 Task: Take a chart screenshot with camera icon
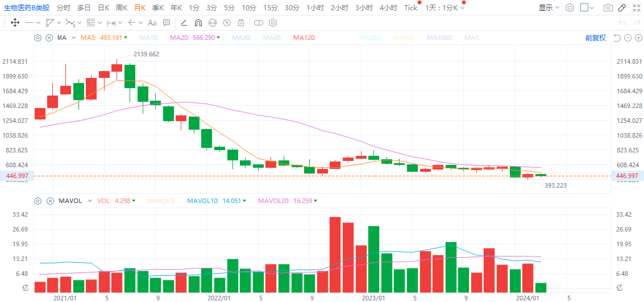click(x=608, y=8)
